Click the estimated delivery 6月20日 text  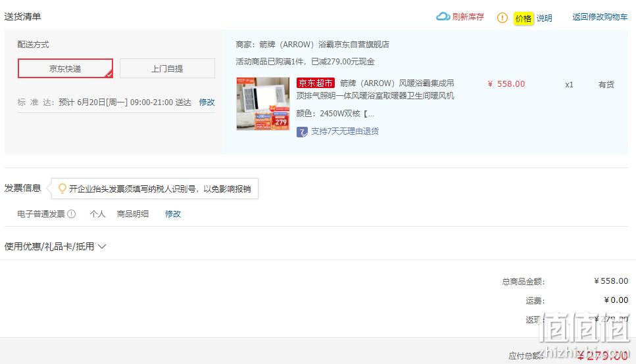tap(125, 102)
